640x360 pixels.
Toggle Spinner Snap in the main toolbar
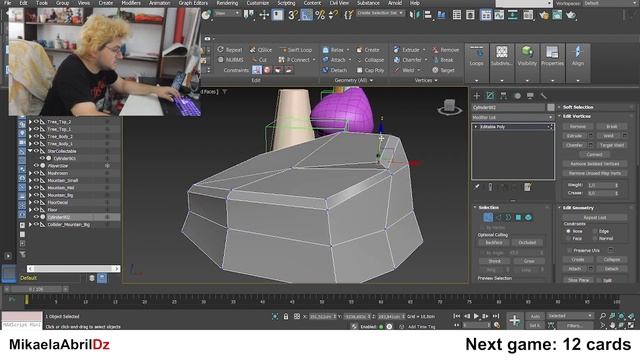333,15
